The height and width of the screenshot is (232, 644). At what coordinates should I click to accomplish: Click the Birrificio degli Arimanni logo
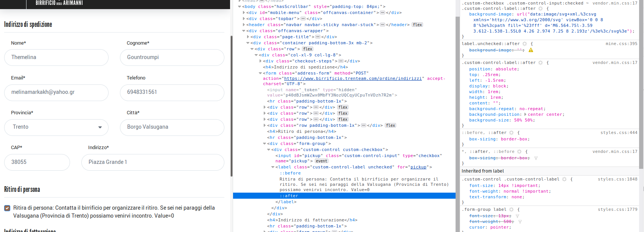59,3
